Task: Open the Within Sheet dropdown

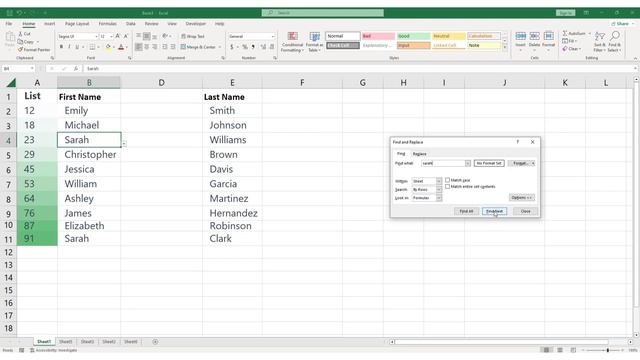Action: click(x=439, y=181)
